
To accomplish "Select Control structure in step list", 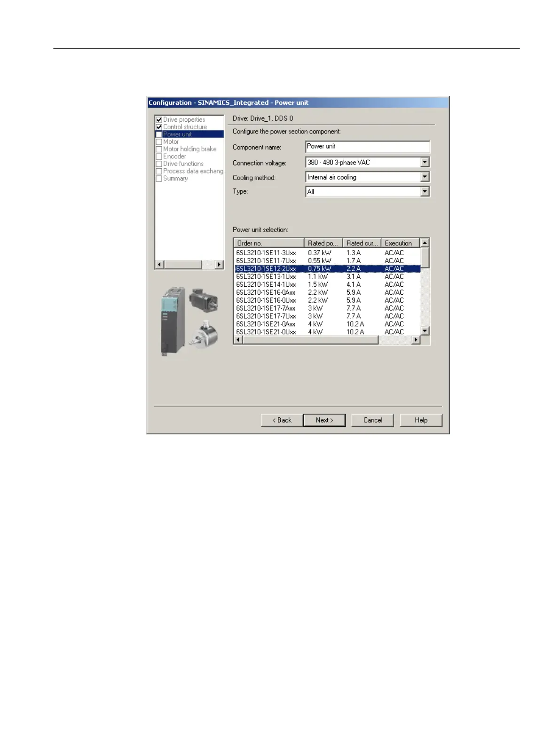I will [185, 127].
